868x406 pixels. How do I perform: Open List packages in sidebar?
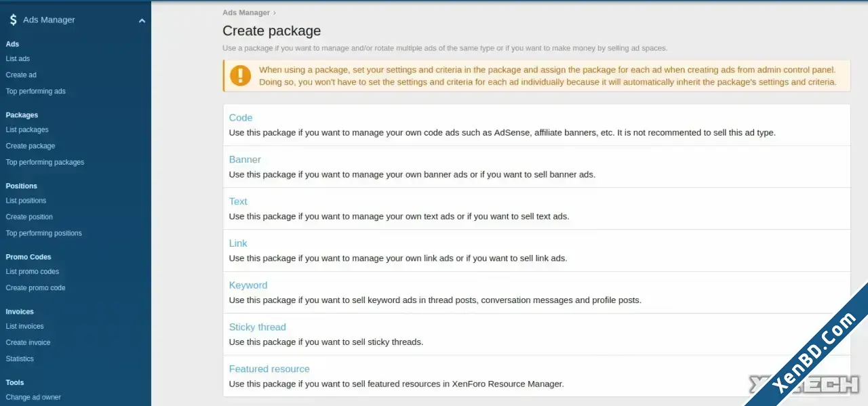coord(27,130)
